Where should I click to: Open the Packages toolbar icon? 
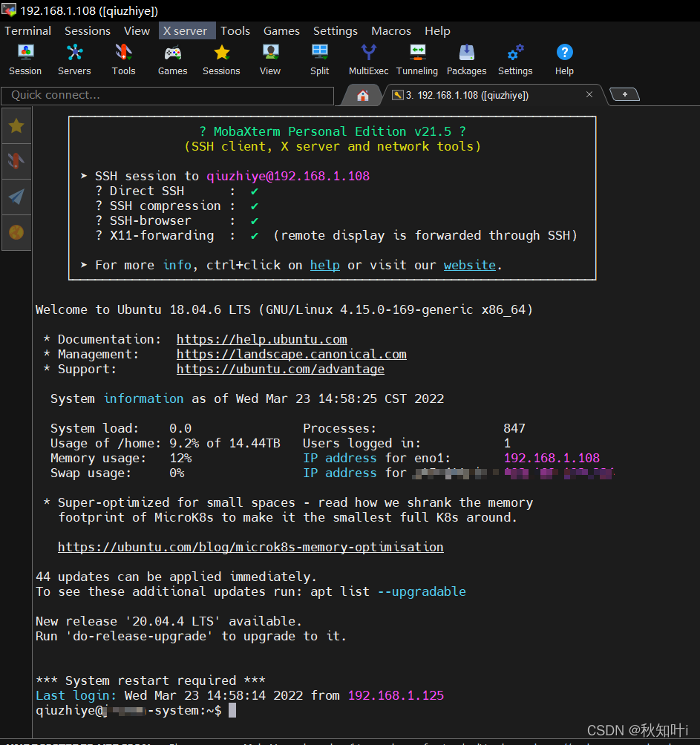point(467,59)
